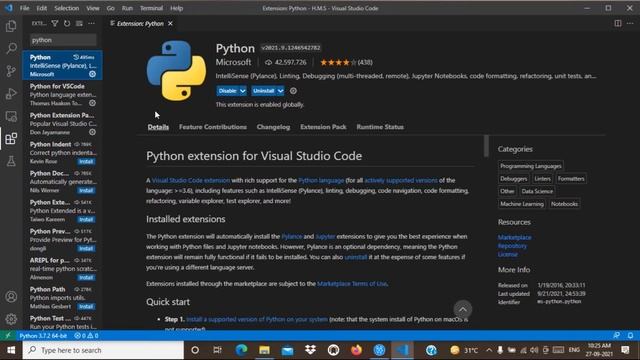Open gear settings beside Uninstall button
The width and height of the screenshot is (640, 360).
[x=293, y=91]
